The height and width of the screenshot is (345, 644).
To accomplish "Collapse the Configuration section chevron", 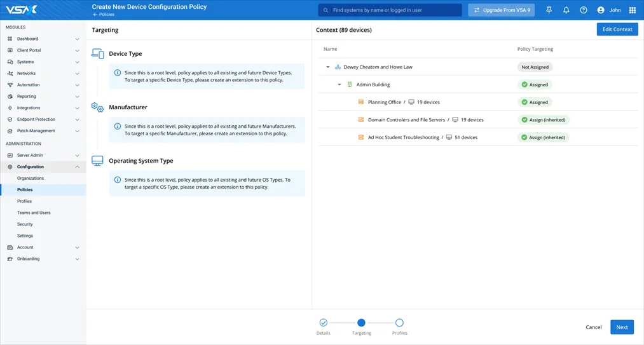I will 77,166.
